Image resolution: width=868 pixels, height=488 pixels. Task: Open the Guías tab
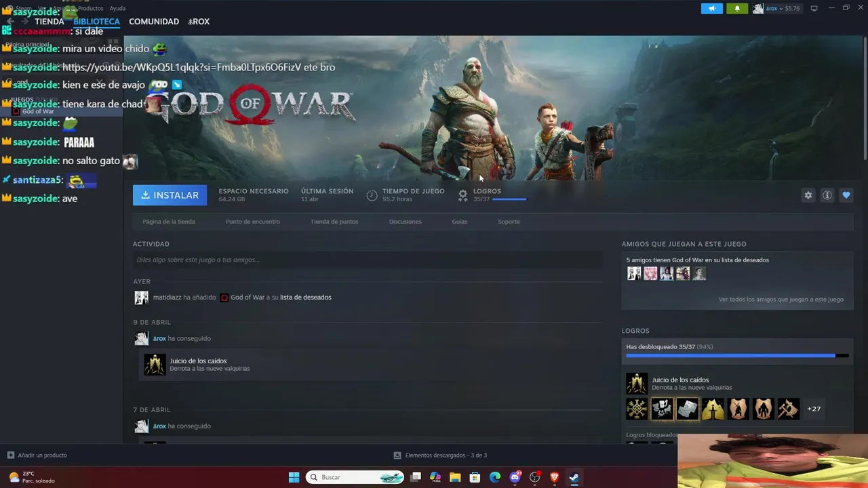coord(459,222)
